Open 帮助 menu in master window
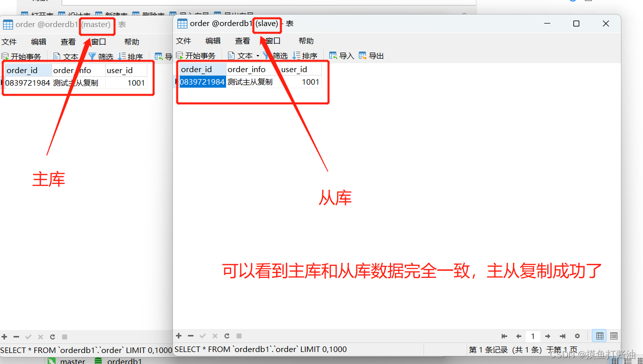 (x=132, y=42)
